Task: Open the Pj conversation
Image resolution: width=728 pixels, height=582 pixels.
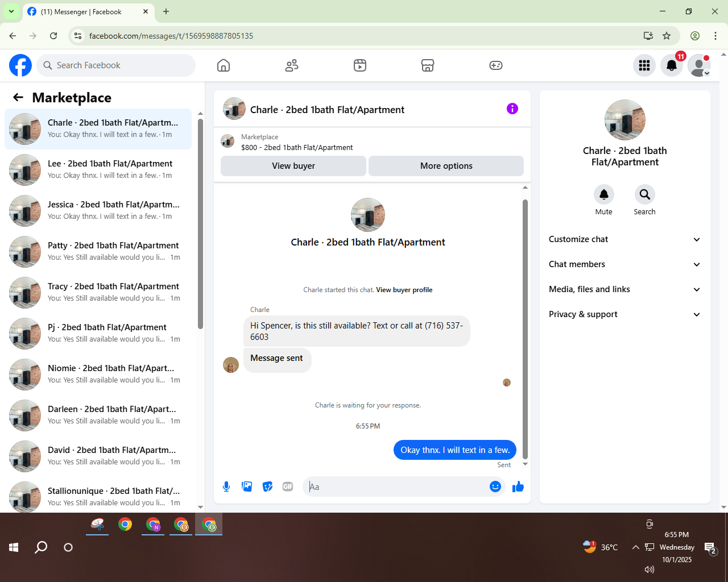Action: (98, 334)
